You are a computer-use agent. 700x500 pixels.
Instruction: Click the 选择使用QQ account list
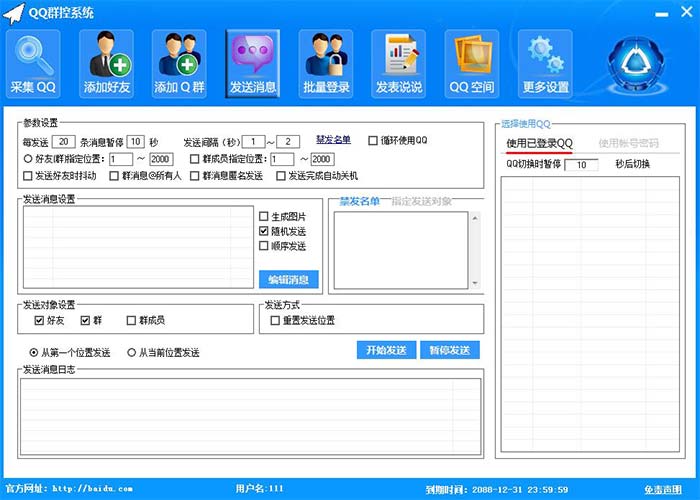pos(590,314)
